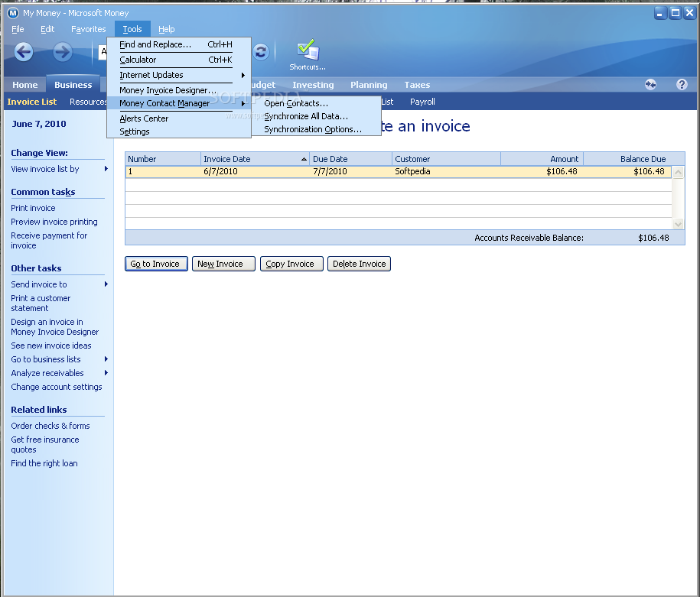Click the Go to Invoice button
This screenshot has width=700, height=597.
tap(156, 264)
